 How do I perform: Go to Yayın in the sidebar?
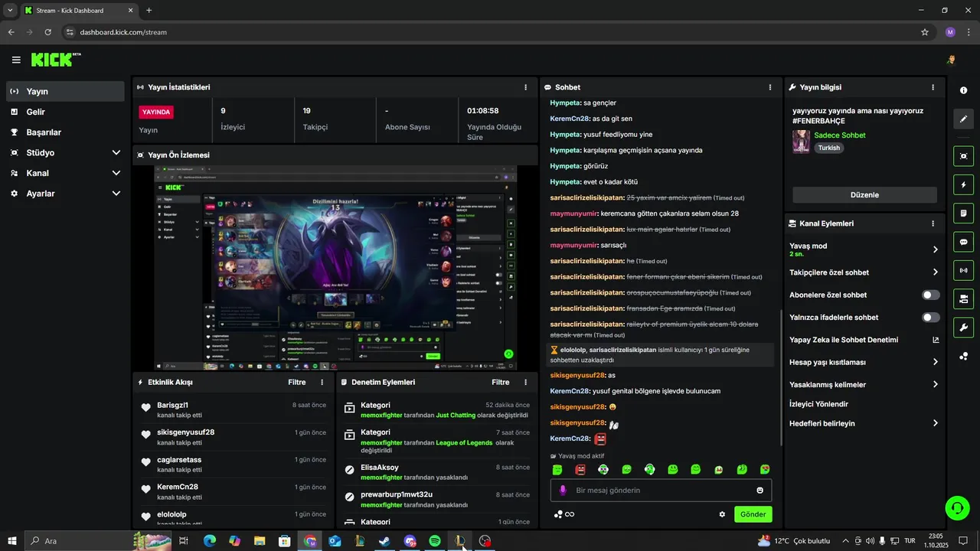(x=65, y=91)
